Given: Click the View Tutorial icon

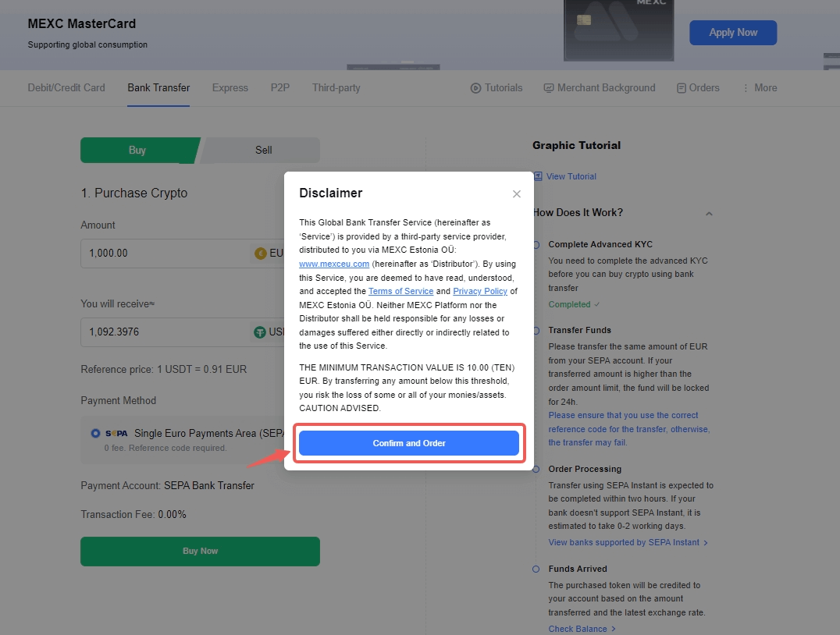Looking at the screenshot, I should coord(538,176).
